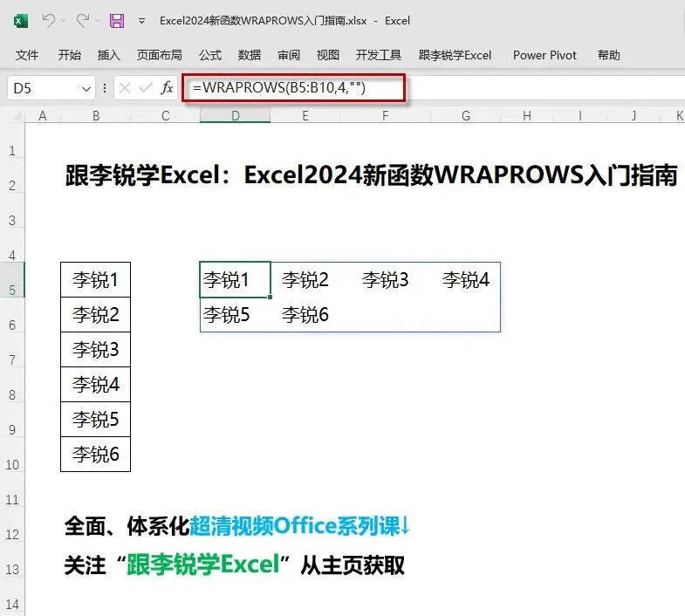Image resolution: width=685 pixels, height=616 pixels.
Task: Select cell D5 with result 李锐1
Action: tap(235, 279)
